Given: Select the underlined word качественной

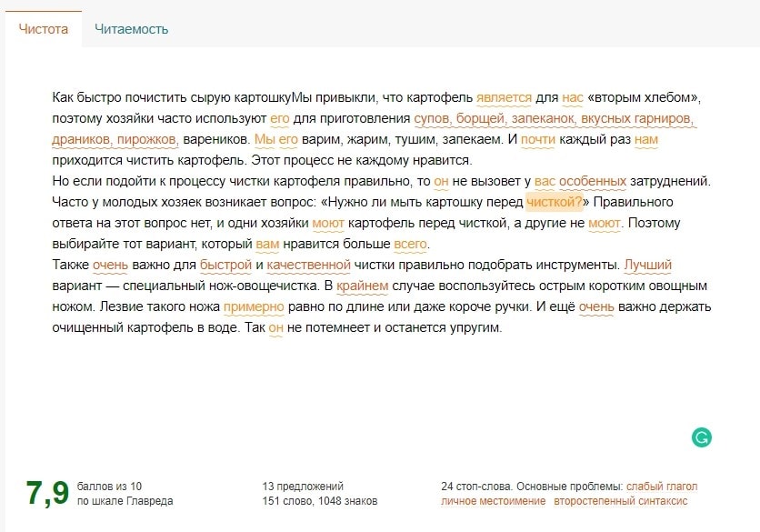Looking at the screenshot, I should (308, 265).
